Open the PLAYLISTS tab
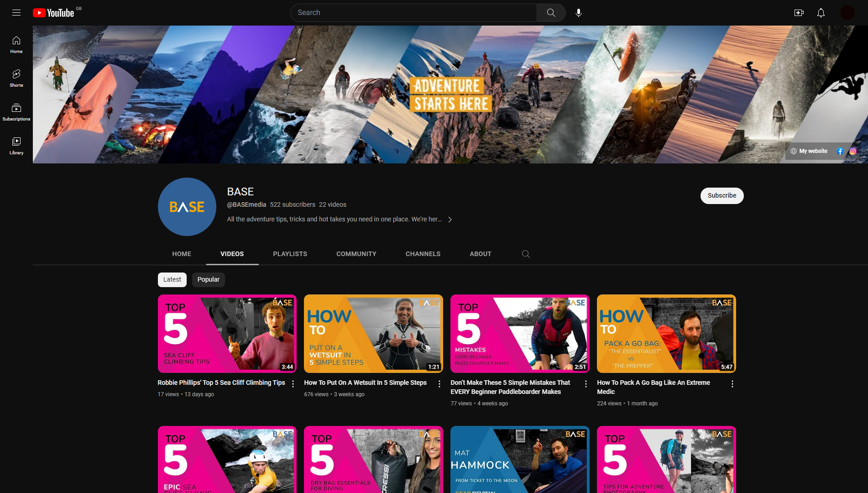 point(290,254)
